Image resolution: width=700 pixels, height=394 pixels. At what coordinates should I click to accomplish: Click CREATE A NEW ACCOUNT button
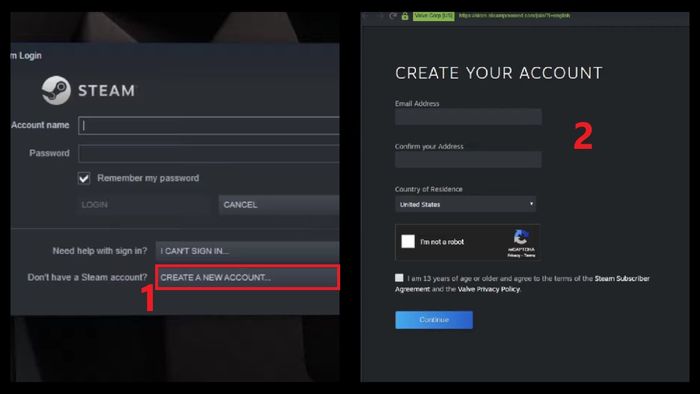(x=247, y=277)
